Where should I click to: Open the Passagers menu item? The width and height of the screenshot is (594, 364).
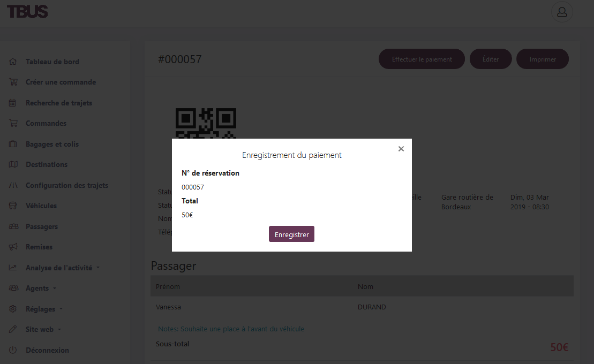[42, 226]
